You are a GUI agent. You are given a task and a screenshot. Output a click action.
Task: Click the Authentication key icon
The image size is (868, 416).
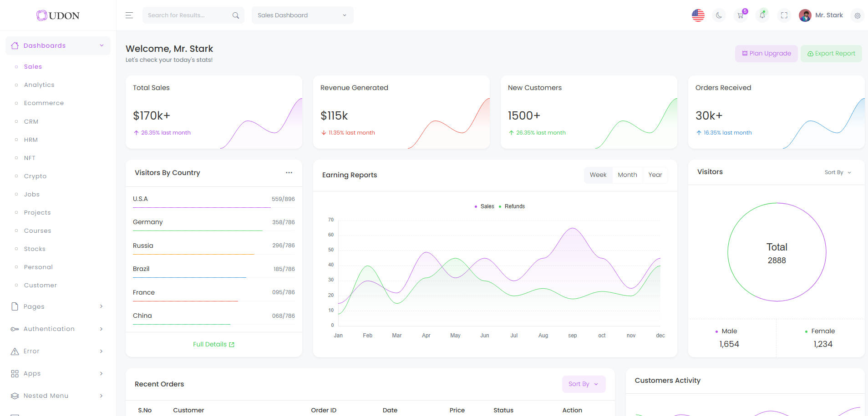[x=15, y=329]
